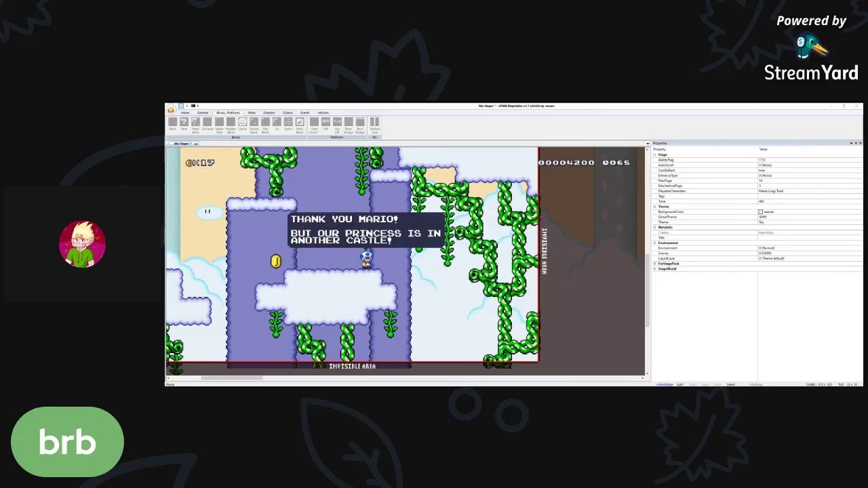This screenshot has width=868, height=488.
Task: Open the round application menu button
Action: point(171,110)
